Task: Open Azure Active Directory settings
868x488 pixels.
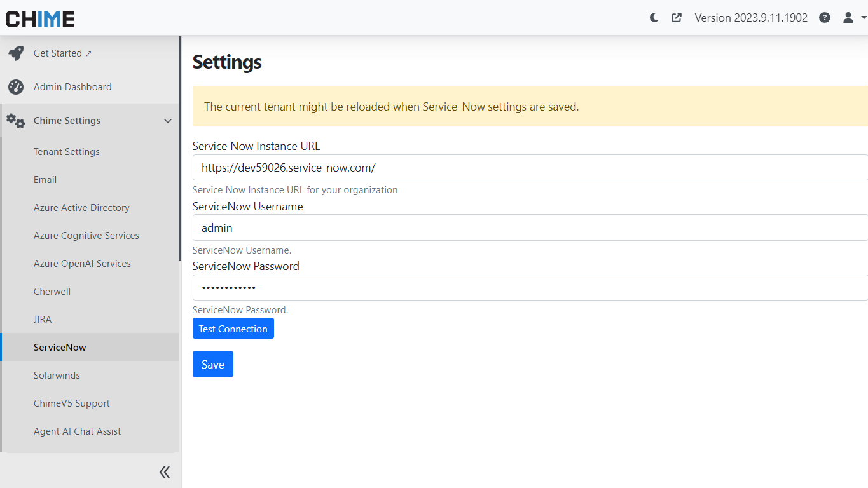Action: coord(81,208)
